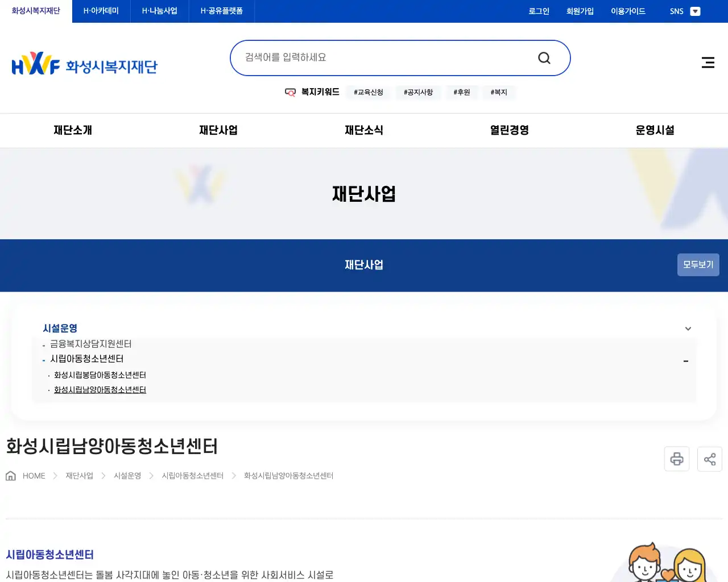Image resolution: width=728 pixels, height=582 pixels.
Task: Switch to the H·아카데미 tab
Action: (100, 10)
